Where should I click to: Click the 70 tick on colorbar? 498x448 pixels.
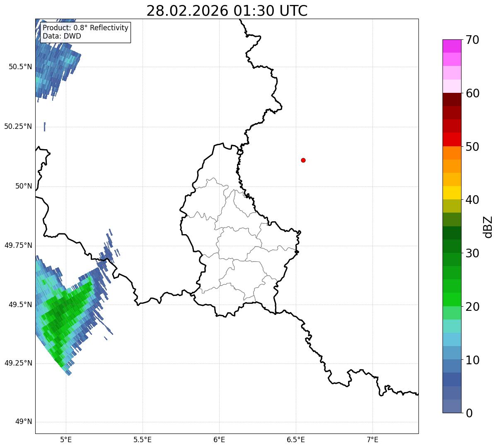coord(472,40)
